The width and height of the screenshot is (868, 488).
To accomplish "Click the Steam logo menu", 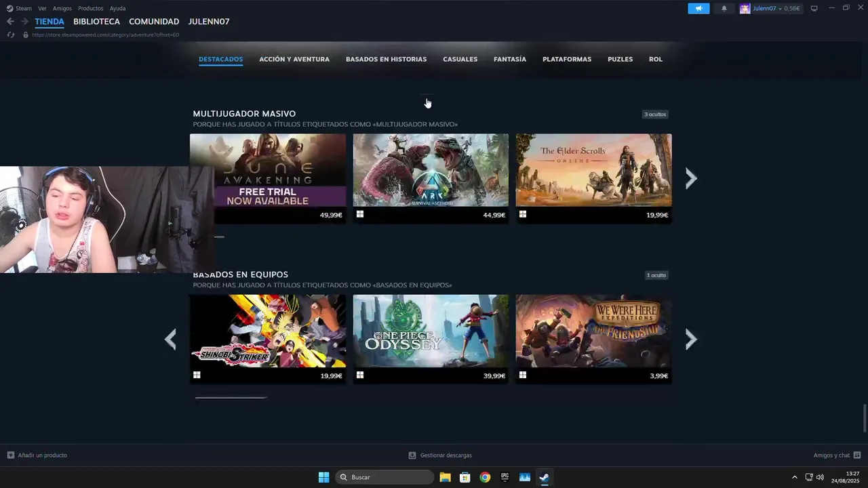I will click(19, 8).
